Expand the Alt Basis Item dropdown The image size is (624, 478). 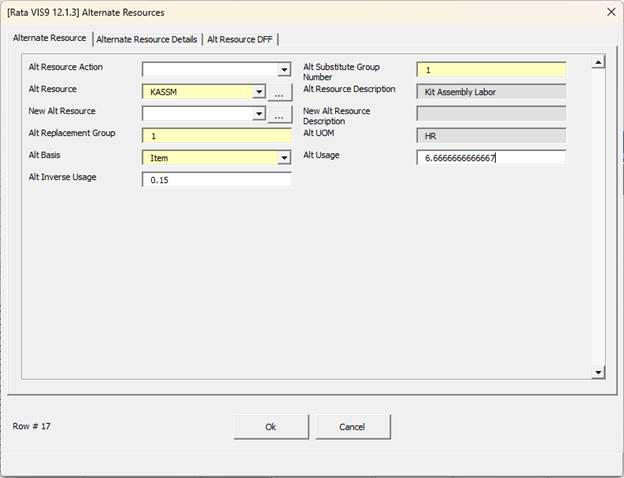point(283,158)
